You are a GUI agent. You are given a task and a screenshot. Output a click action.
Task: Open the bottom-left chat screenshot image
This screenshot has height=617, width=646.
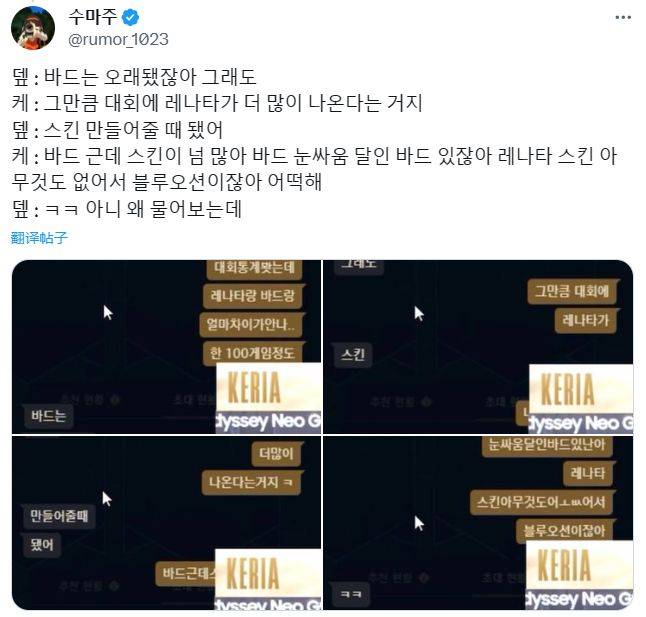tap(166, 523)
